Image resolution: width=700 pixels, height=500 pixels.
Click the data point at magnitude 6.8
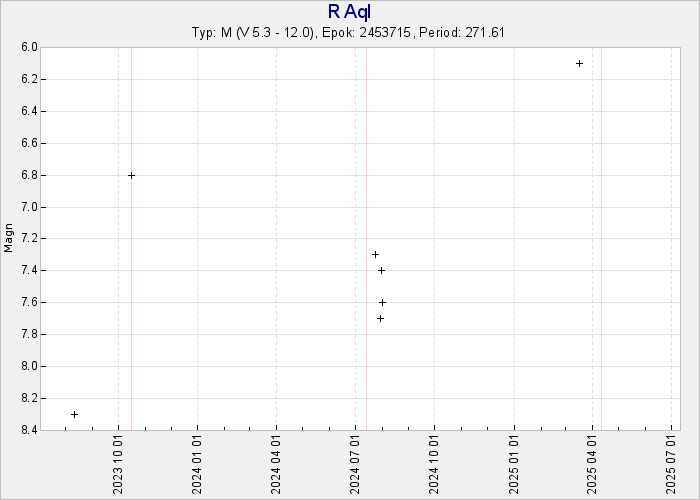click(x=131, y=175)
